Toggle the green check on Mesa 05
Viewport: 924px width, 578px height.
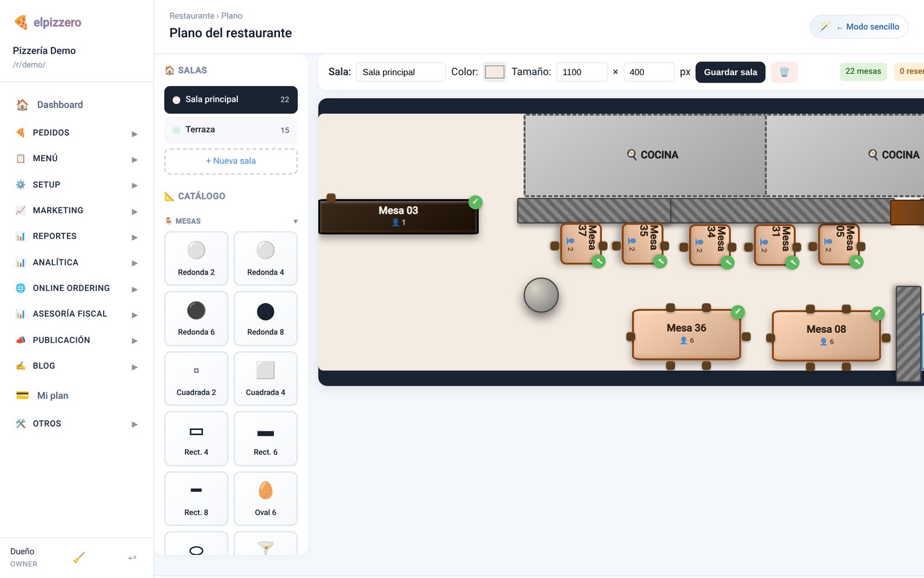click(x=856, y=262)
